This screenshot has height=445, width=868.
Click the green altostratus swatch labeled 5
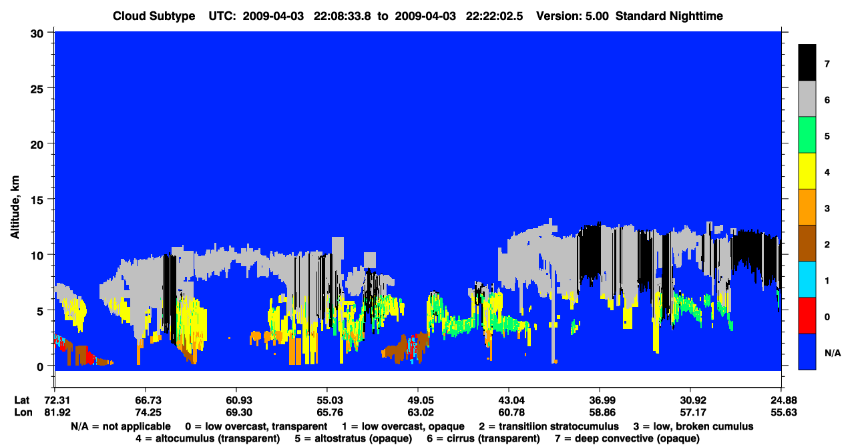click(807, 135)
